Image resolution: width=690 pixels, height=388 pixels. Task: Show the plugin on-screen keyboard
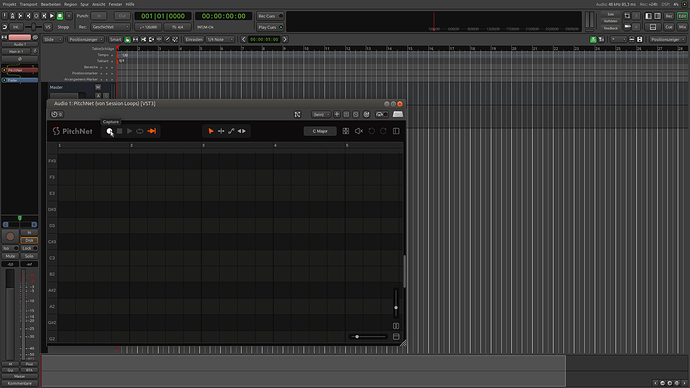398,114
